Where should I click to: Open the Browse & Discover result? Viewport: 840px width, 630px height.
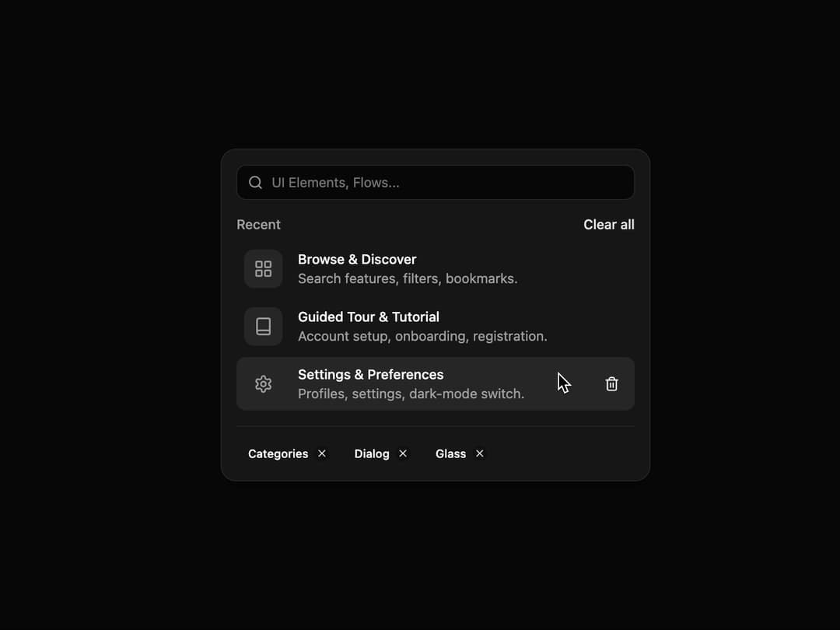tap(436, 269)
